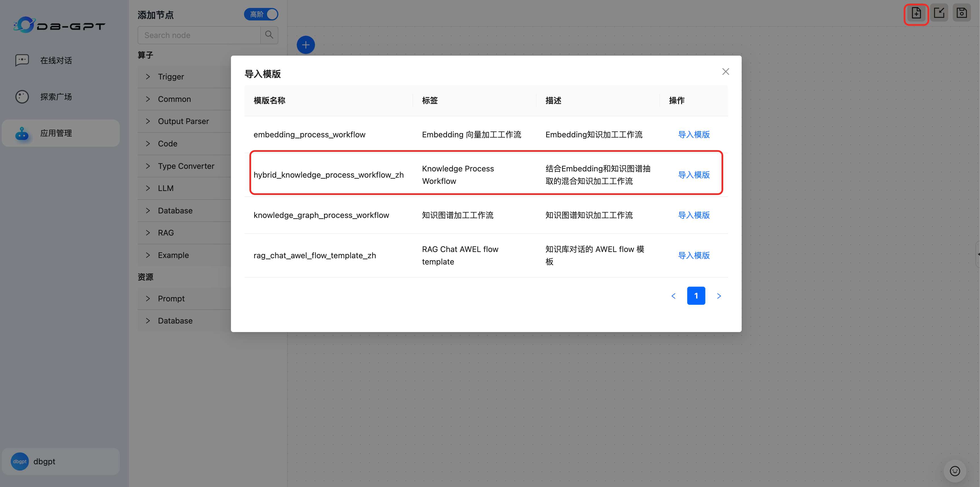Screen dimensions: 980x487
Task: Toggle the 高阶 advanced mode switch
Action: tap(261, 14)
